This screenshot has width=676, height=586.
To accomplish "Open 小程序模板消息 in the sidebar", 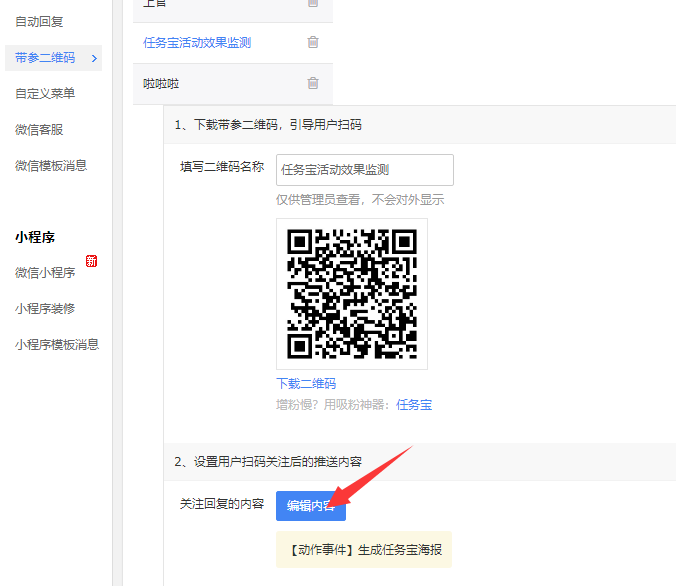I will (57, 345).
